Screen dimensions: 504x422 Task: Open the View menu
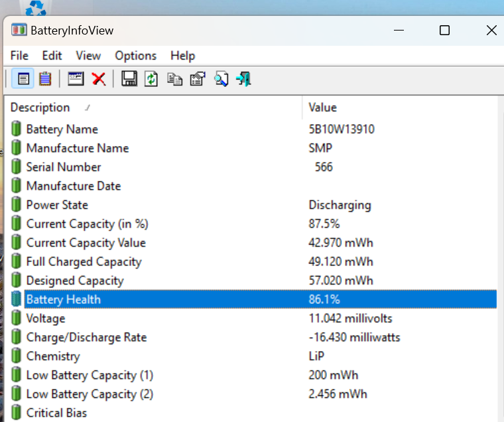88,56
